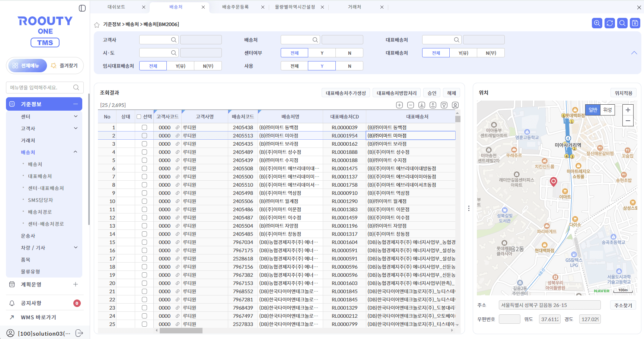
Task: Click the grid download icon
Action: tap(422, 105)
